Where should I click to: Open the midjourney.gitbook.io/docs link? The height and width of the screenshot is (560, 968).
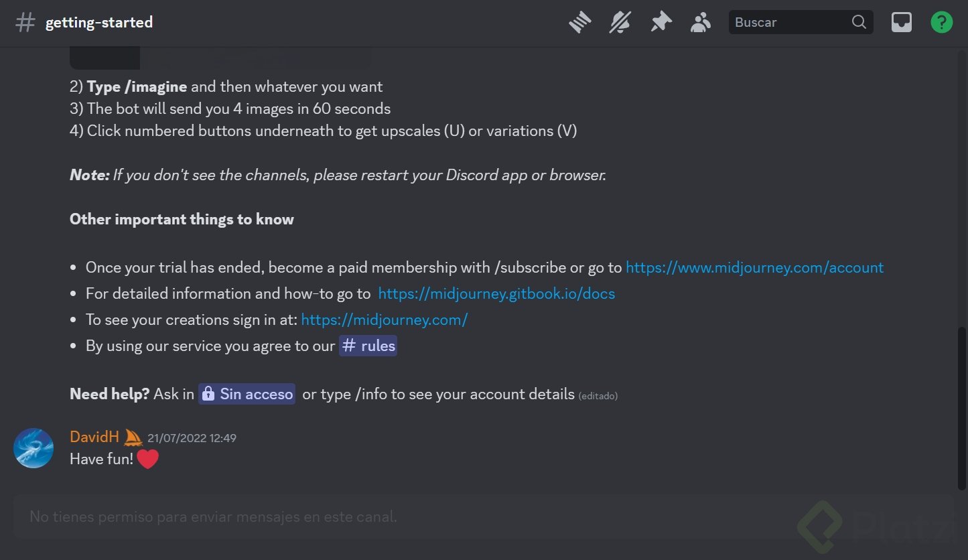click(496, 294)
